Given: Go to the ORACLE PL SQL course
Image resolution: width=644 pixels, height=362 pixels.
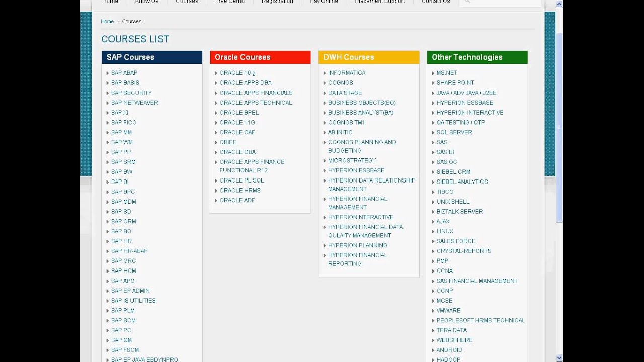Looking at the screenshot, I should [242, 180].
